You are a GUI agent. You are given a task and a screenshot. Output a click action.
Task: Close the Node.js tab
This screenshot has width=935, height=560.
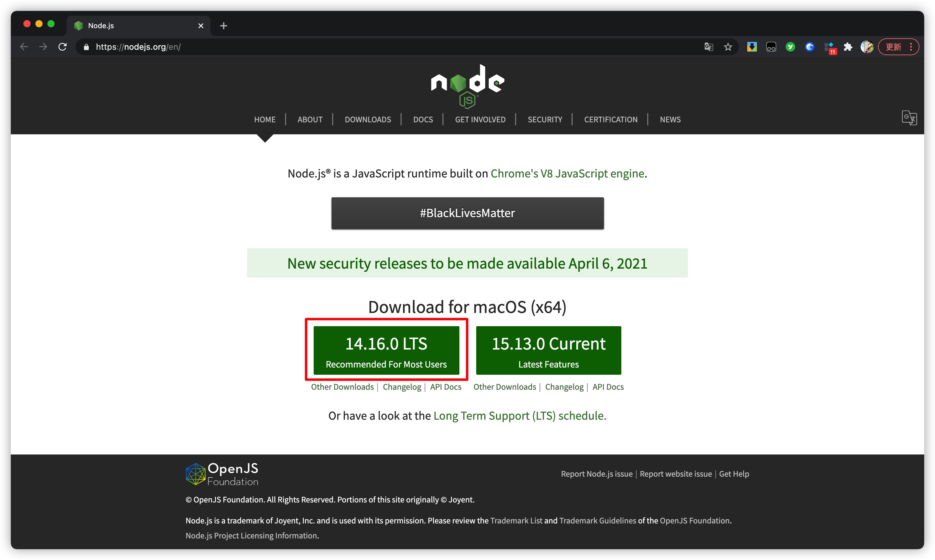201,26
